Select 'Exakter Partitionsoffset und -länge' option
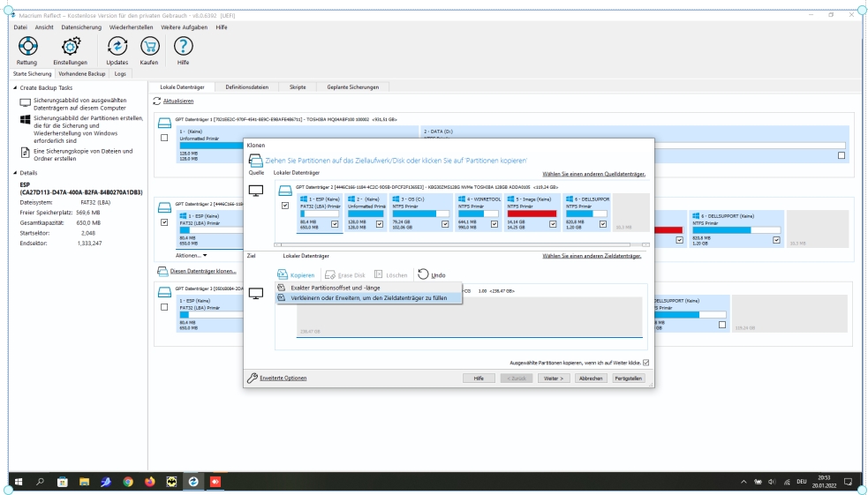Viewport: 868px width, 495px height. [369, 288]
